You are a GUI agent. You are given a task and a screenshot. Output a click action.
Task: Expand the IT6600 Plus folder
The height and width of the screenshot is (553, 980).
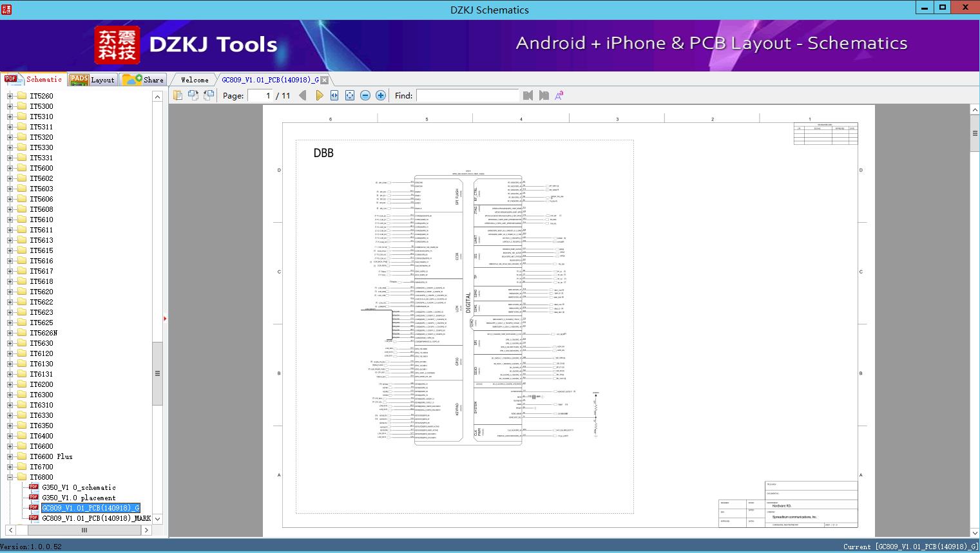point(10,456)
